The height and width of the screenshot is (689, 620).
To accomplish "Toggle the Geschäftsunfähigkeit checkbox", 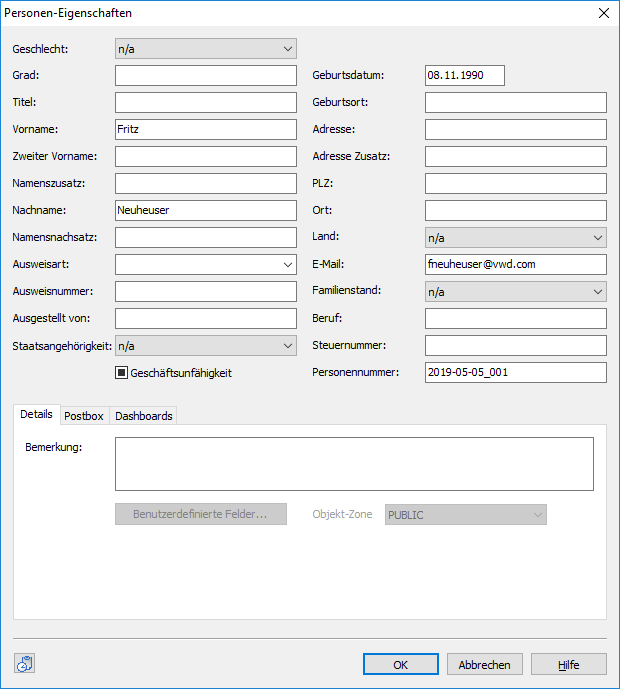I will (123, 373).
